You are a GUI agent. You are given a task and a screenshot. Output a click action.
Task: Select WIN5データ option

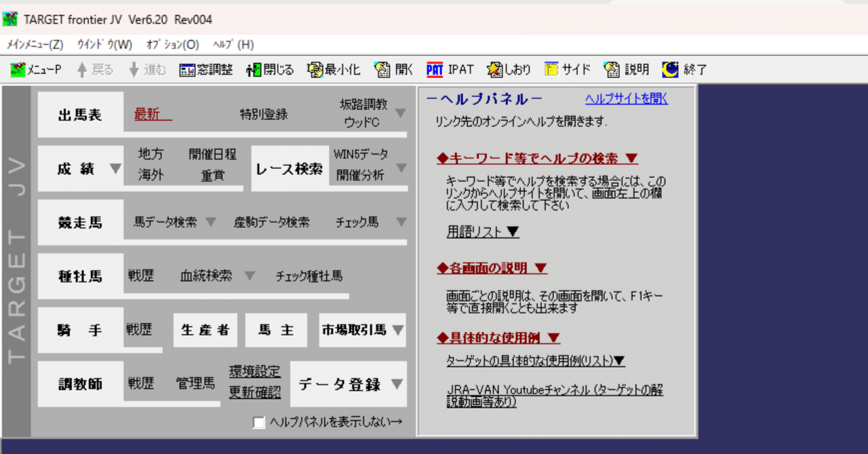pos(361,154)
